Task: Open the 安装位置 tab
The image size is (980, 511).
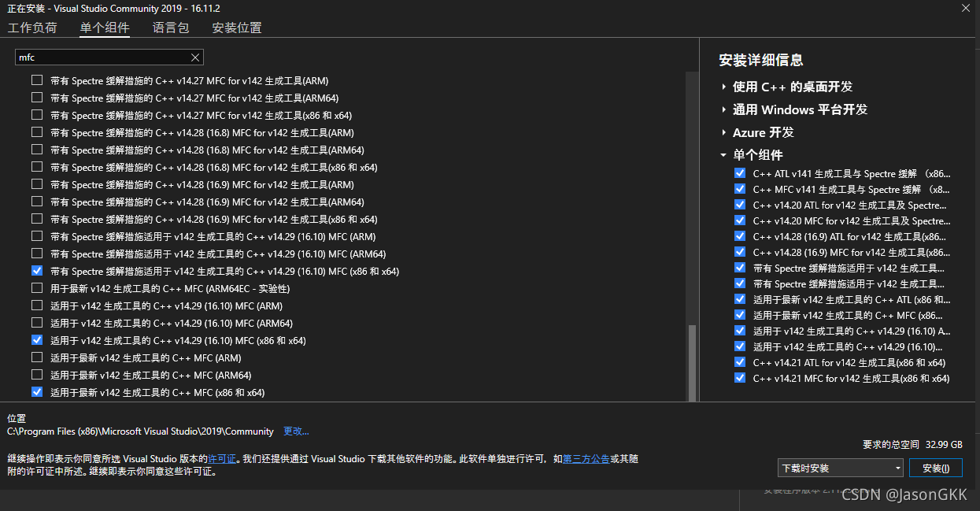Action: pyautogui.click(x=237, y=28)
